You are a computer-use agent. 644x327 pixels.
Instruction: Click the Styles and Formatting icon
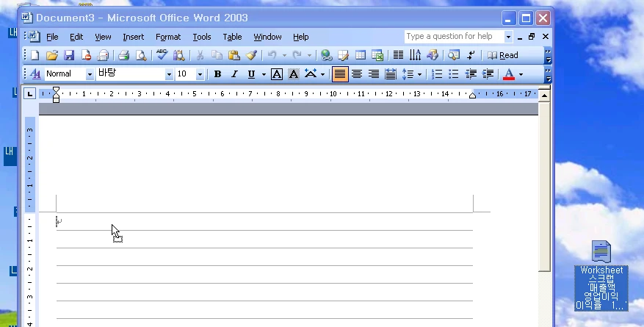pos(35,74)
